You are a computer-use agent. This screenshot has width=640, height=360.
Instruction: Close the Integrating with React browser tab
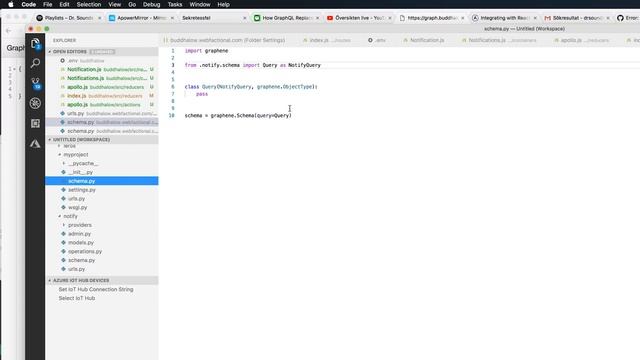[x=535, y=18]
